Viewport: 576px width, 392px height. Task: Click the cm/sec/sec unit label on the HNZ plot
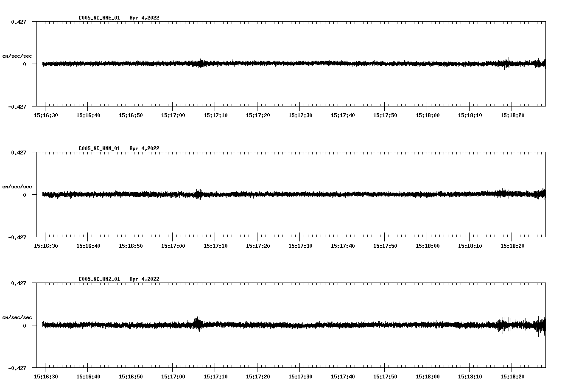pyautogui.click(x=17, y=317)
